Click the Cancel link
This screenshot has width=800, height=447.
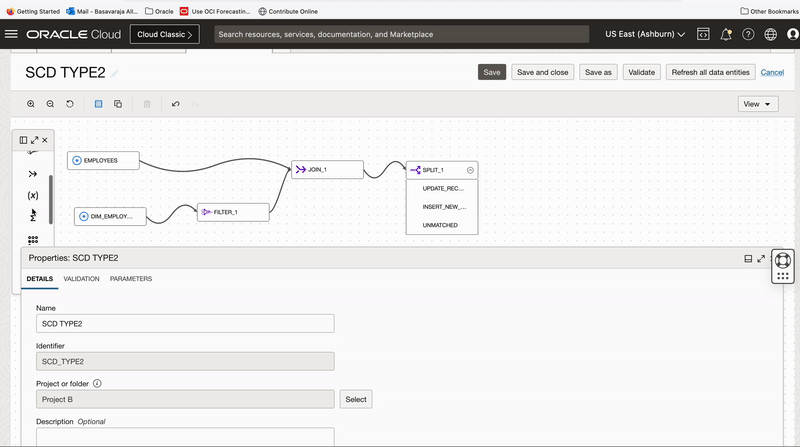(772, 72)
